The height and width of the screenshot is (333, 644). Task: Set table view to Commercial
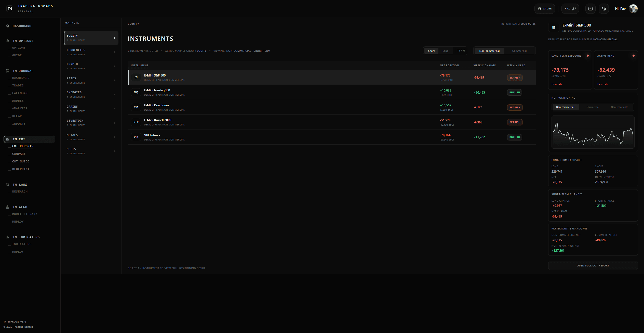[x=519, y=51]
